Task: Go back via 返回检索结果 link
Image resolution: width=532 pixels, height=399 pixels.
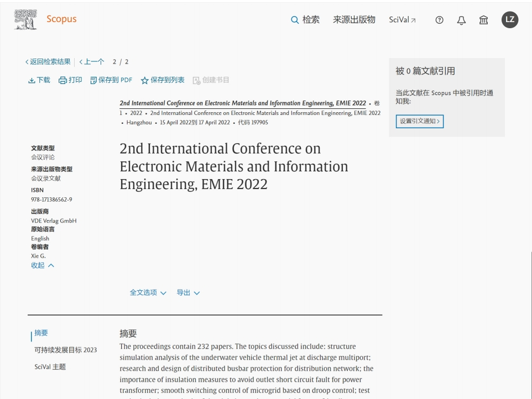Action: [x=46, y=61]
